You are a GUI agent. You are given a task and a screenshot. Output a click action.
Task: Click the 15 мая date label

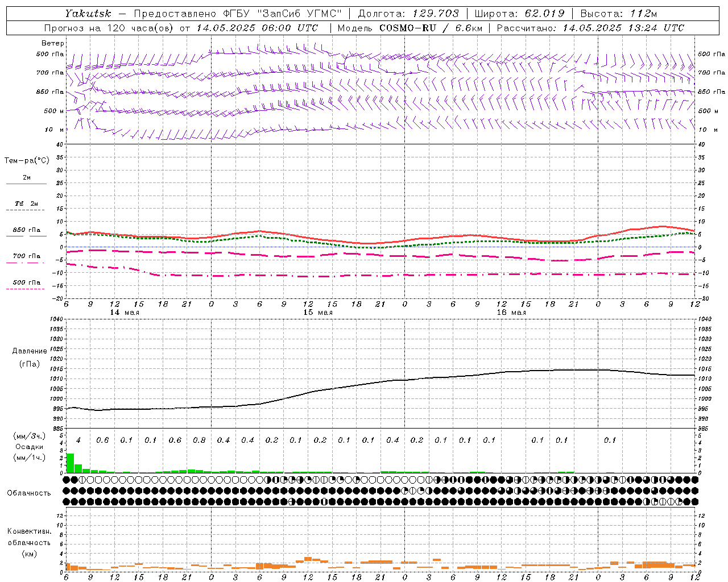(318, 313)
